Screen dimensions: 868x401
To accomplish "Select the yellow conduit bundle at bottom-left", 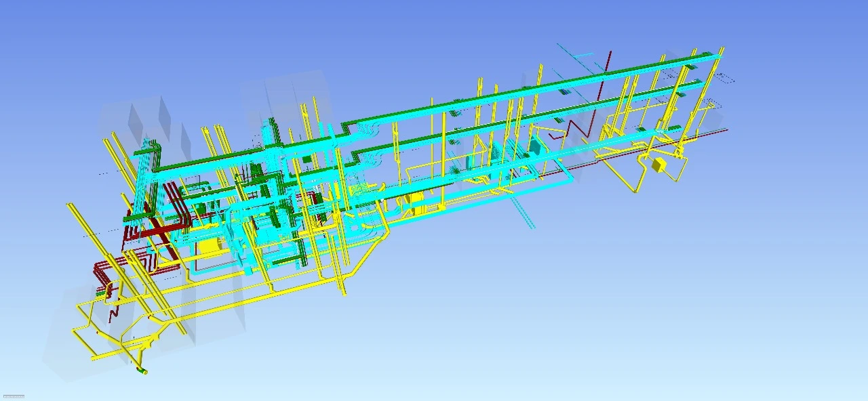I will (108, 318).
